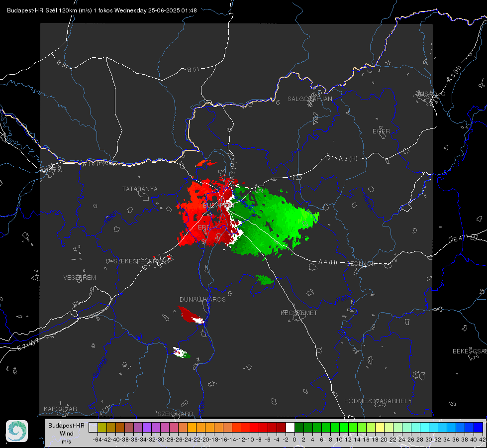Click the TATABÁNYA city label
The image size is (487, 448).
pos(140,189)
